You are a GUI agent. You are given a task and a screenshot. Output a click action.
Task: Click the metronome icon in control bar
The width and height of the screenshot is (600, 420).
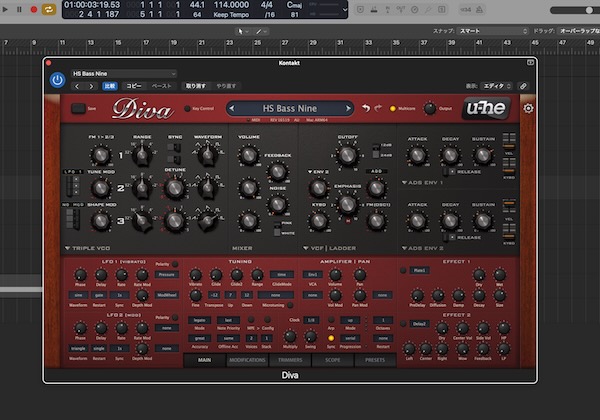click(x=479, y=10)
